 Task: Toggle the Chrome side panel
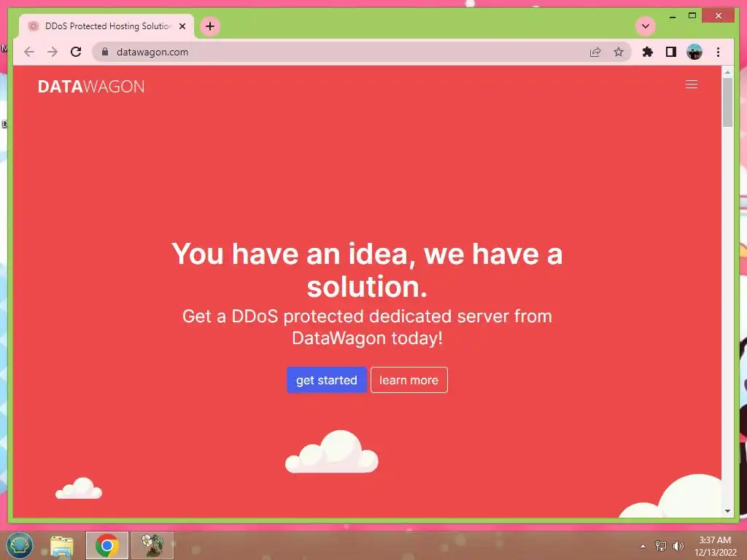671,52
